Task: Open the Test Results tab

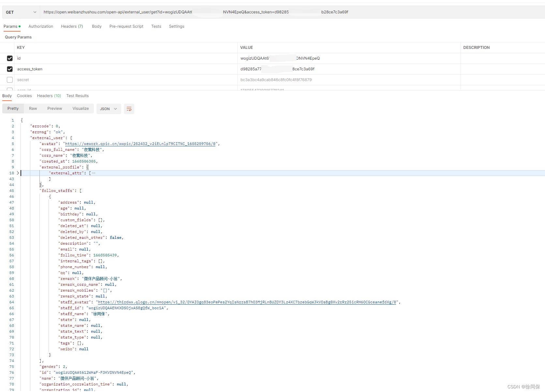Action: pos(78,96)
